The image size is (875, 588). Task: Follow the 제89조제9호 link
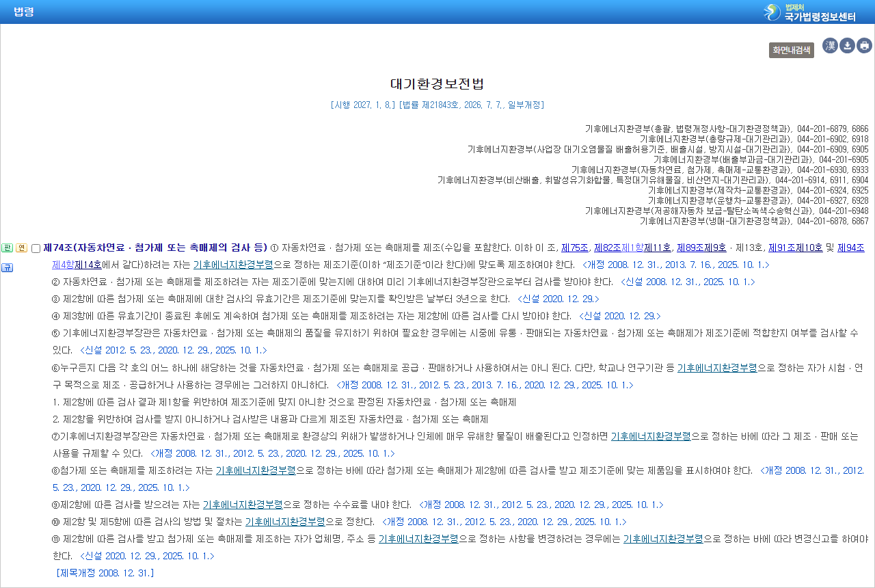701,248
